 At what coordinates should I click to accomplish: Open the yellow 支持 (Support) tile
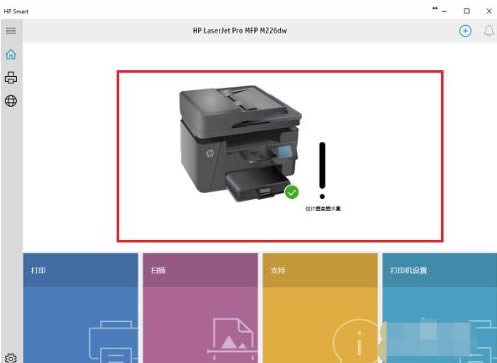[320, 308]
